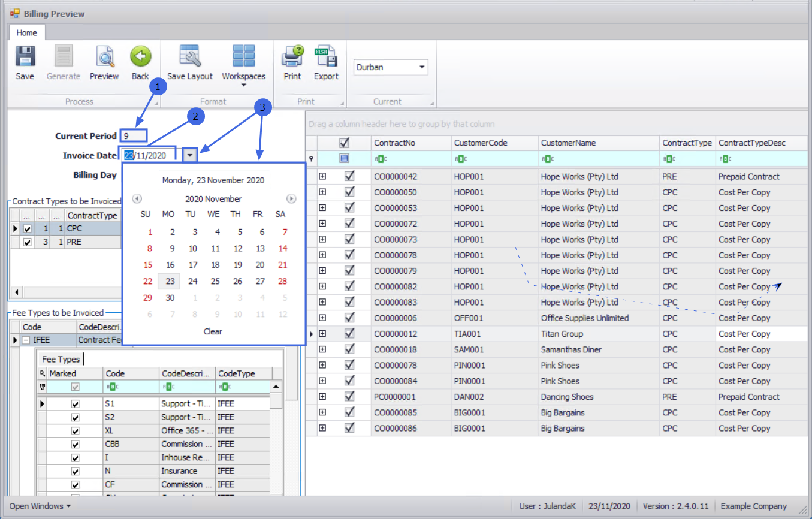Select 30 November in the calendar
The height and width of the screenshot is (519, 812).
coord(170,298)
